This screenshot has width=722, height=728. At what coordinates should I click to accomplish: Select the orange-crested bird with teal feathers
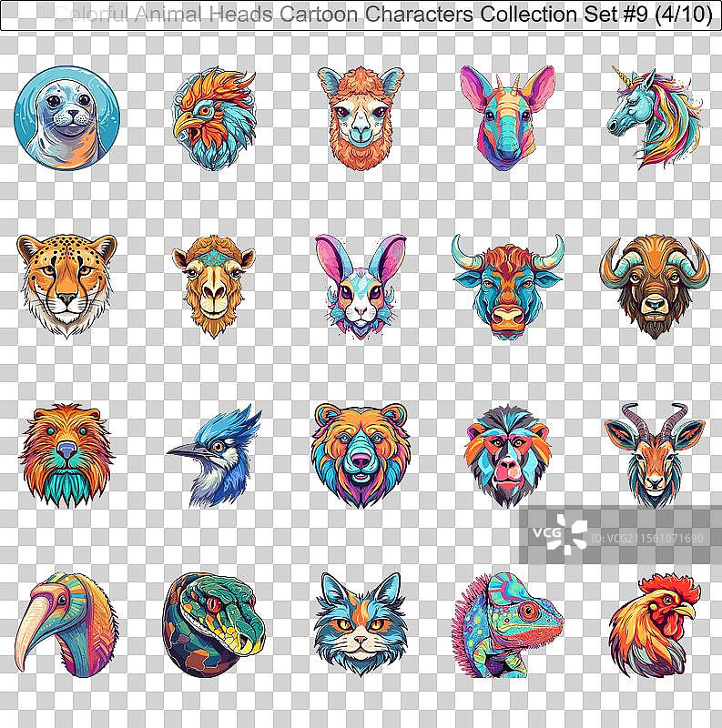(213, 117)
